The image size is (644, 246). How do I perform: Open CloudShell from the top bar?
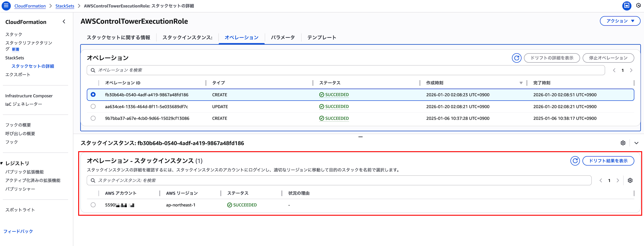627,6
